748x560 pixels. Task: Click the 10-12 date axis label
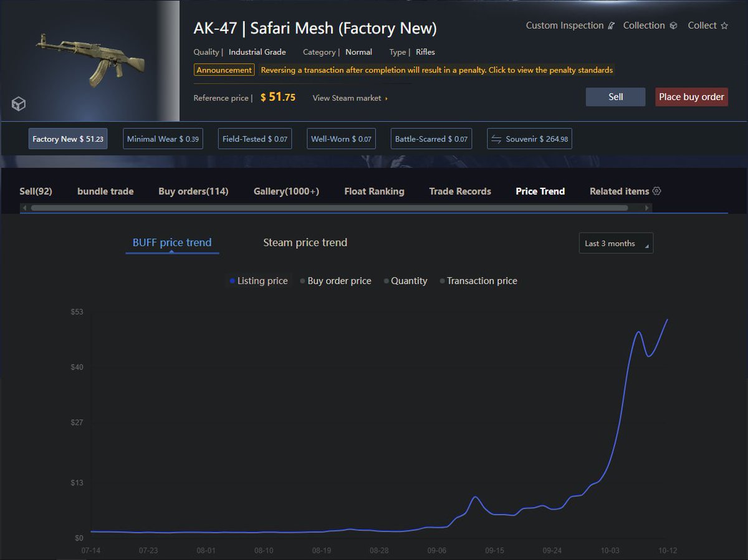[668, 551]
